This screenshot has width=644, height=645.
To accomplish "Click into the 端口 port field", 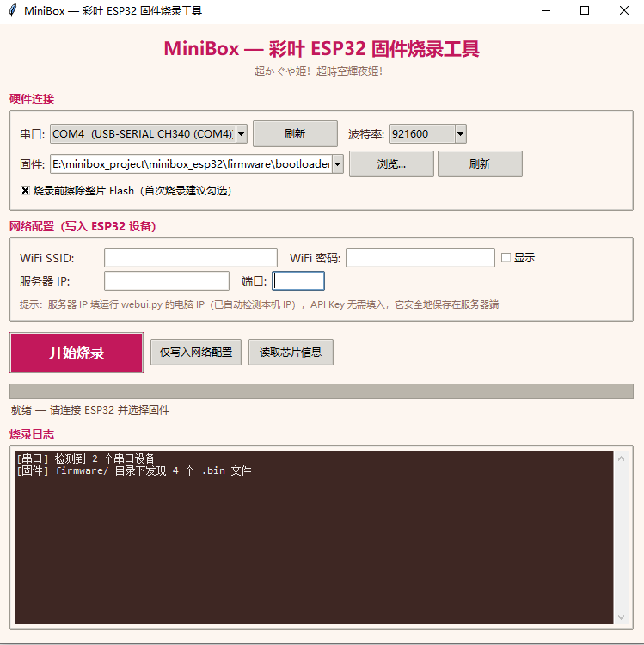I will (x=298, y=281).
